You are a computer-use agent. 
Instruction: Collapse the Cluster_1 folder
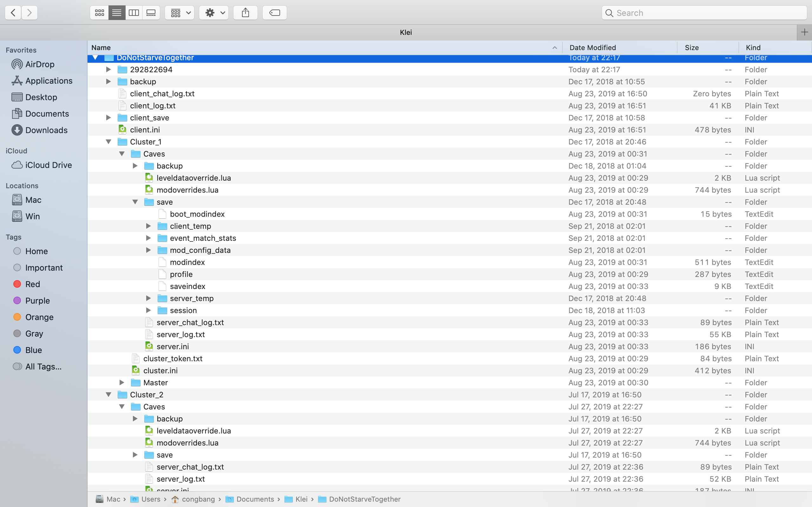point(108,142)
